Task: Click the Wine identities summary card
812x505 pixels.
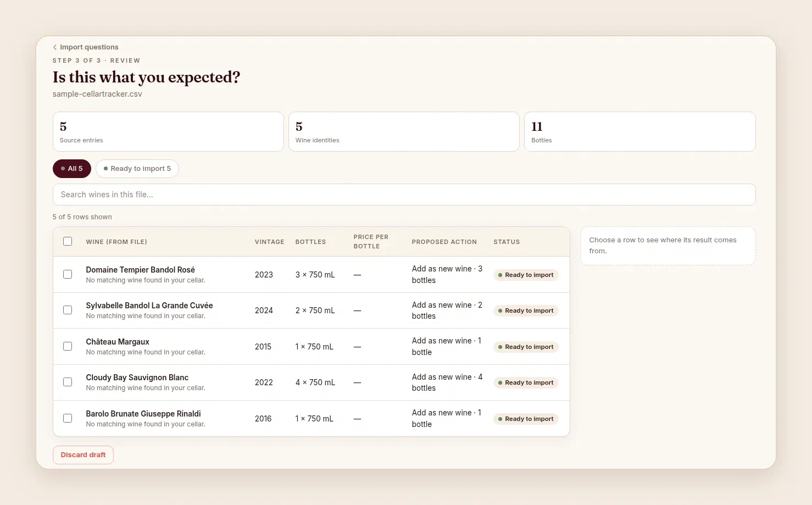Action: pyautogui.click(x=404, y=132)
